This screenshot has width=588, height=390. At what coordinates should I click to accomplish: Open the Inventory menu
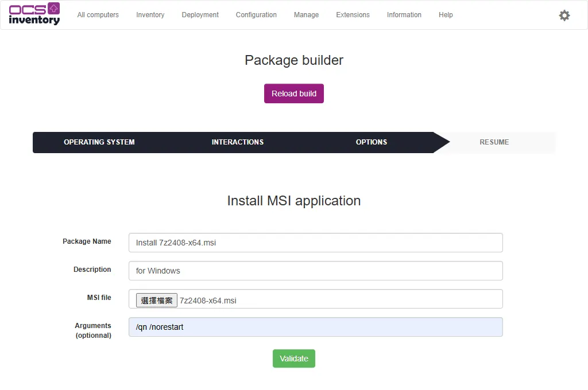tap(150, 14)
